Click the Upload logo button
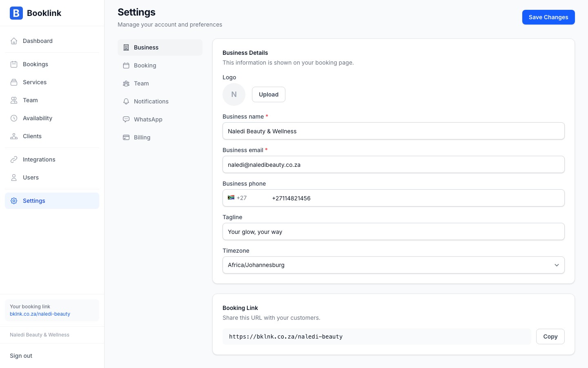Screen dimensions: 588x368 [268, 94]
